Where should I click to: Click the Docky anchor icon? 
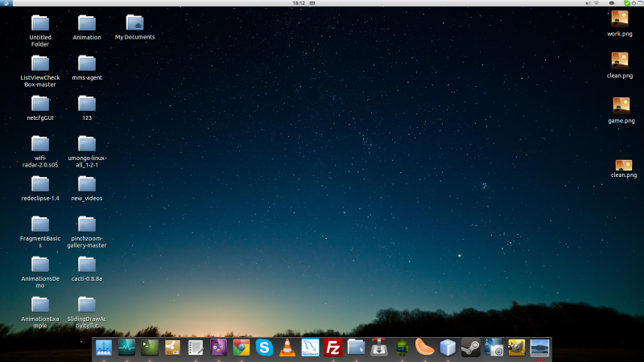(x=103, y=348)
